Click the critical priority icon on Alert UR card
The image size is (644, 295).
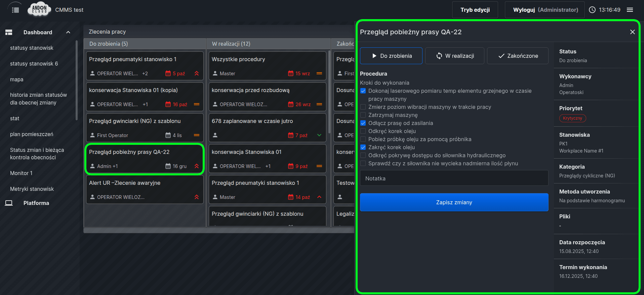pyautogui.click(x=197, y=197)
